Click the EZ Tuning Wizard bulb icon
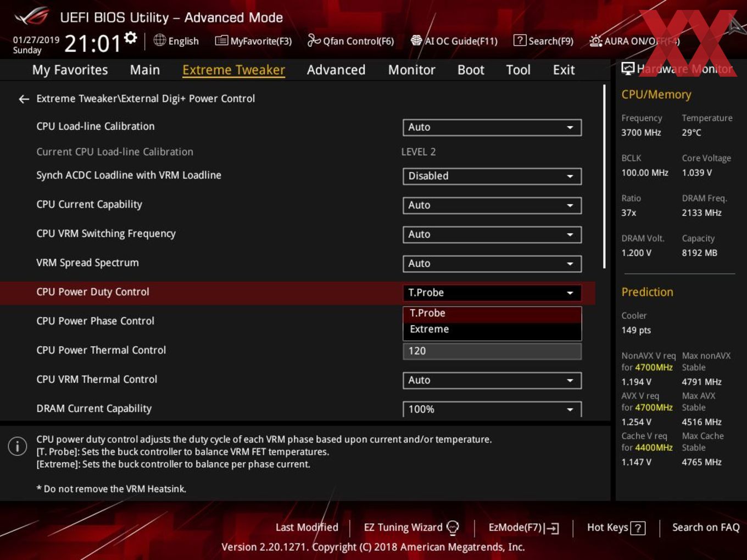Image resolution: width=747 pixels, height=560 pixels. [x=453, y=528]
